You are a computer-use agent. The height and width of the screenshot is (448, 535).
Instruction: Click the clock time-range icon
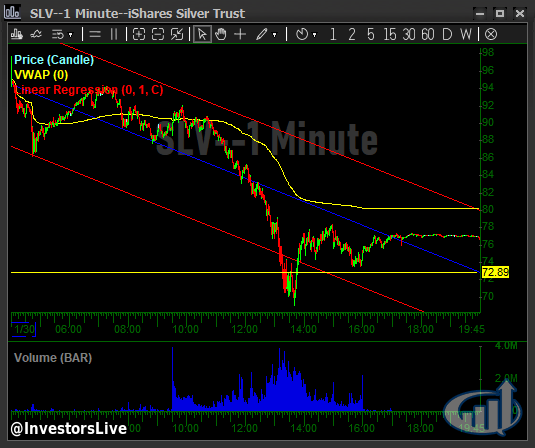[302, 34]
